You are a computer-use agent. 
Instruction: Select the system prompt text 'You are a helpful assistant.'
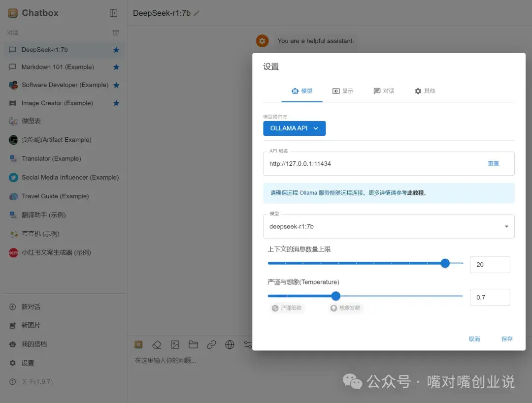point(316,41)
